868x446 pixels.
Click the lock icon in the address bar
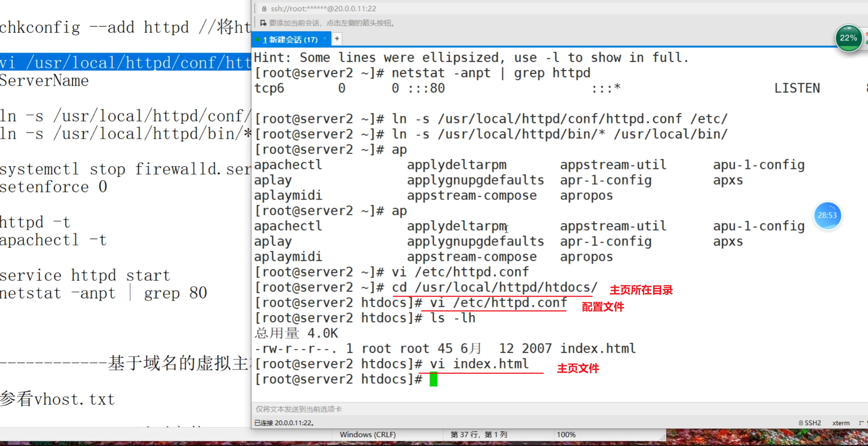[264, 9]
